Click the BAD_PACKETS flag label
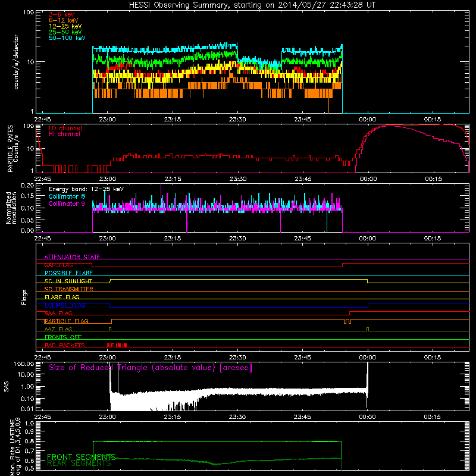Image resolution: width=476 pixels, height=476 pixels. [64, 345]
